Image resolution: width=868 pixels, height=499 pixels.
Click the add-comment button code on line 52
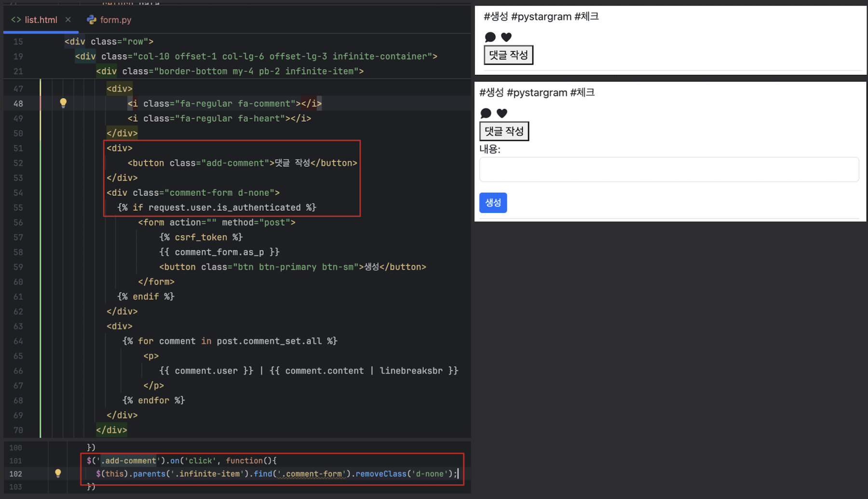(242, 163)
